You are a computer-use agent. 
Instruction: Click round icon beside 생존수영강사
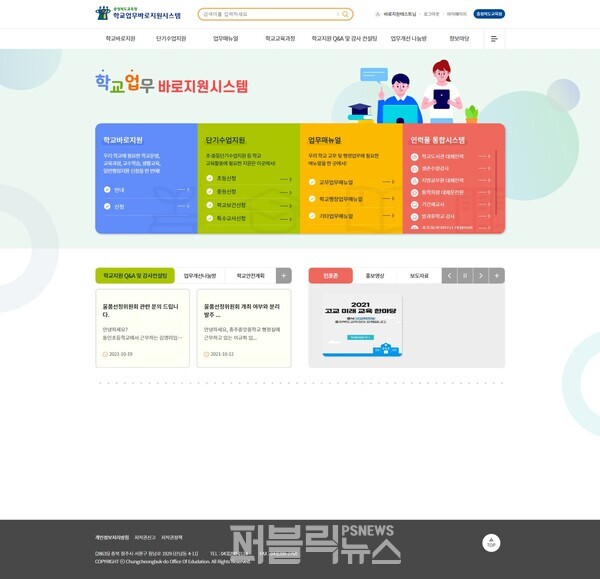(x=414, y=169)
